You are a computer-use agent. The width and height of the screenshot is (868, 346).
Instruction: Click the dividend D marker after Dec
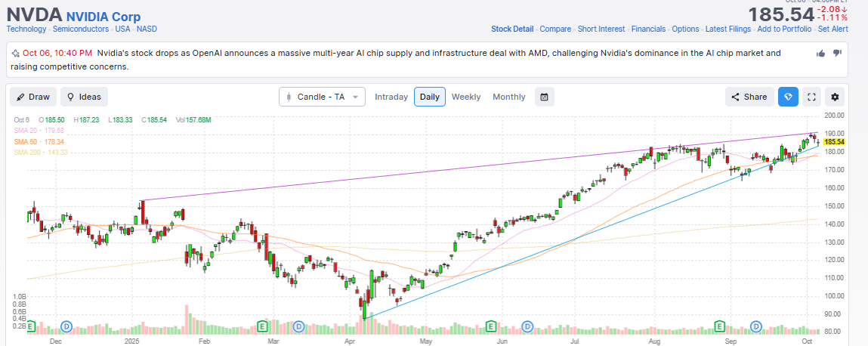coord(67,326)
